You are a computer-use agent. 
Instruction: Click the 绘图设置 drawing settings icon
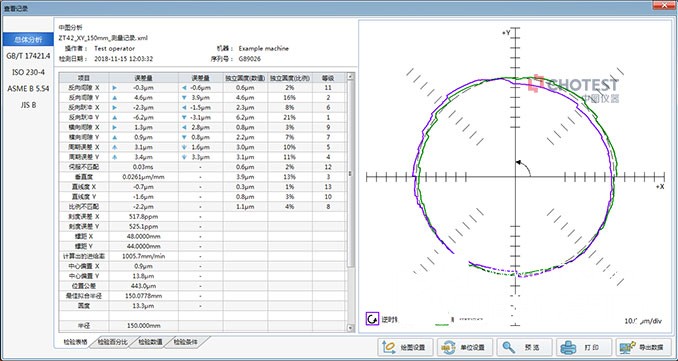point(388,347)
